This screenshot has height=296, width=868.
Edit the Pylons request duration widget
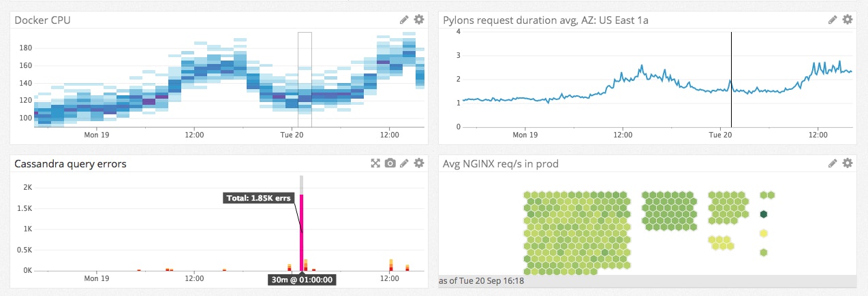(x=833, y=20)
